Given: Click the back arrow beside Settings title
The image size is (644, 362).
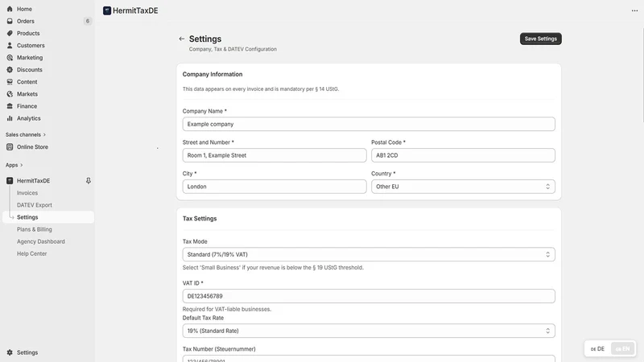Looking at the screenshot, I should pos(182,39).
